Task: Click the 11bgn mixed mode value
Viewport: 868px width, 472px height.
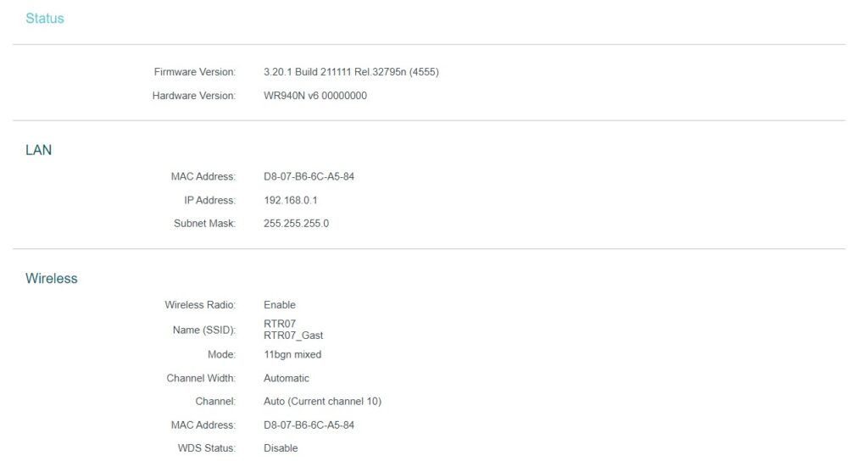Action: point(292,354)
